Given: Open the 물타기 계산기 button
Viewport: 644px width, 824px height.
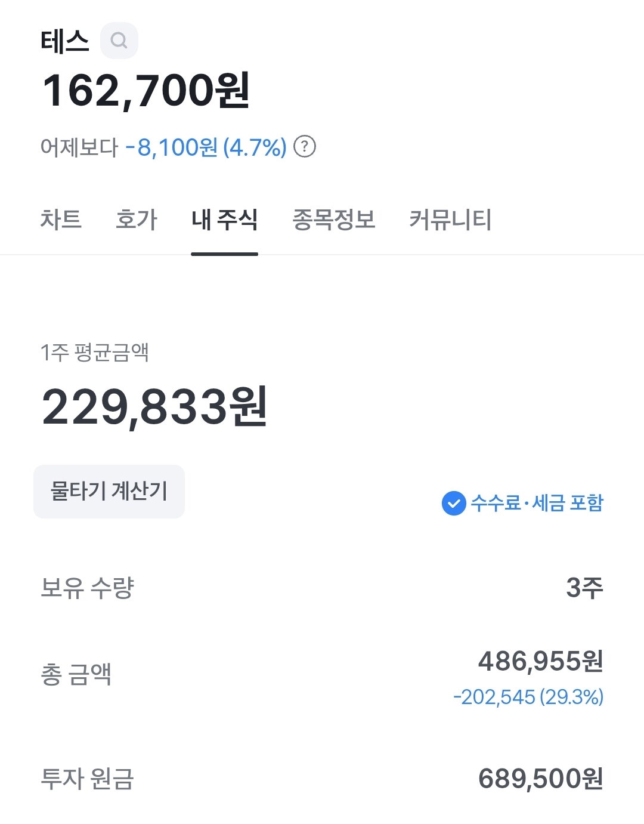Looking at the screenshot, I should coord(109,492).
